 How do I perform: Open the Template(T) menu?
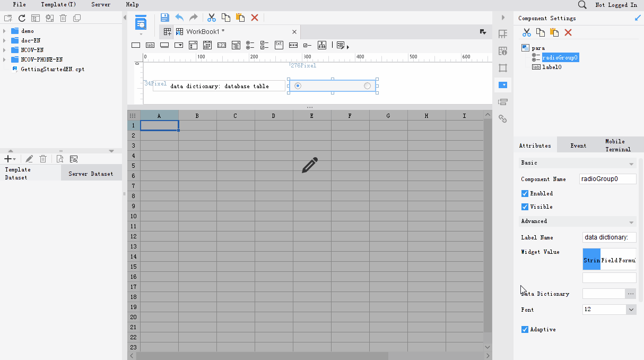click(x=58, y=4)
